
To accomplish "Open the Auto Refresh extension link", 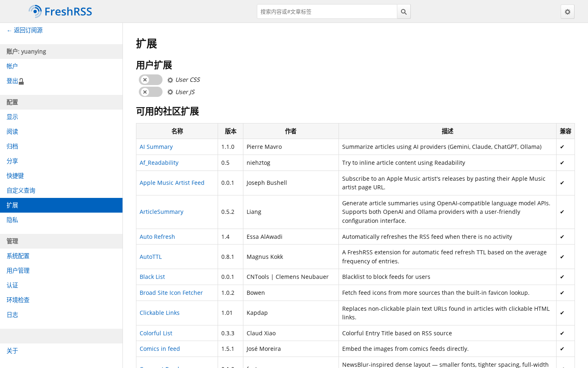I will coord(157,237).
